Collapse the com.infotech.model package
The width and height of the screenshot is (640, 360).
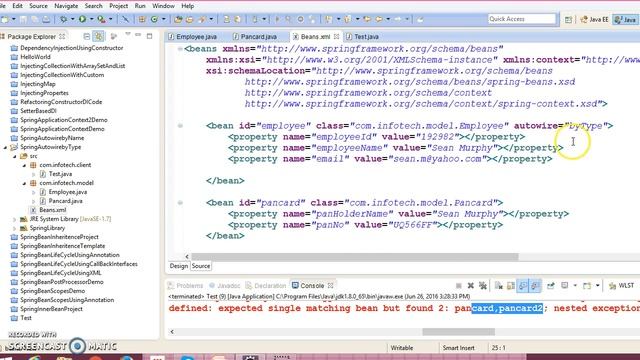coord(24,183)
